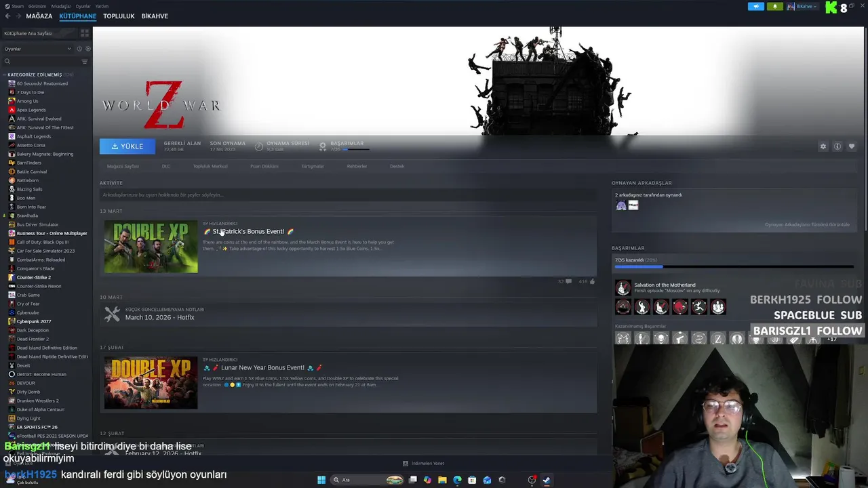Click the back navigation arrow
The image size is (868, 488).
coord(7,16)
